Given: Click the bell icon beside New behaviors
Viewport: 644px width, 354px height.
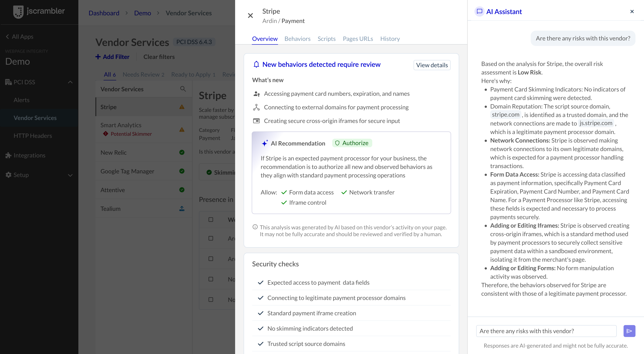Looking at the screenshot, I should [x=256, y=64].
